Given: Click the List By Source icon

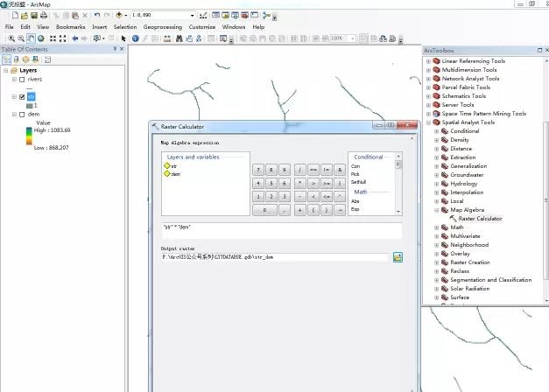Looking at the screenshot, I should [16, 59].
